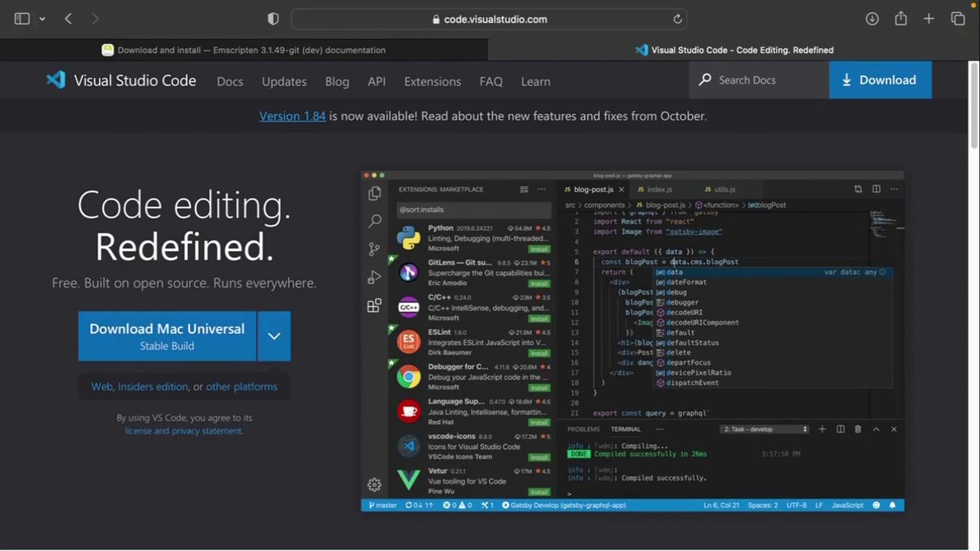Image resolution: width=980 pixels, height=551 pixels.
Task: Show tab overview icon in Safari
Action: coord(958,19)
